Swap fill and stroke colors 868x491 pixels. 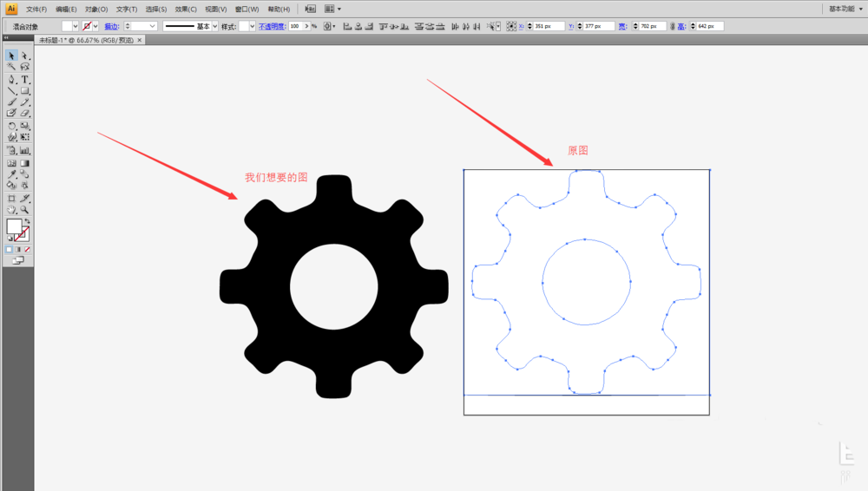[x=27, y=221]
